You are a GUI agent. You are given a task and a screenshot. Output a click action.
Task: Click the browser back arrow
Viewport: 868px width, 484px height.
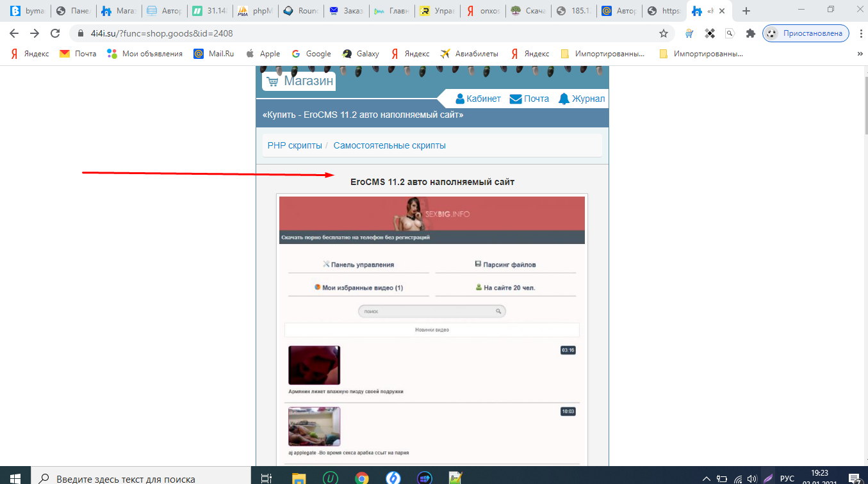coord(14,33)
